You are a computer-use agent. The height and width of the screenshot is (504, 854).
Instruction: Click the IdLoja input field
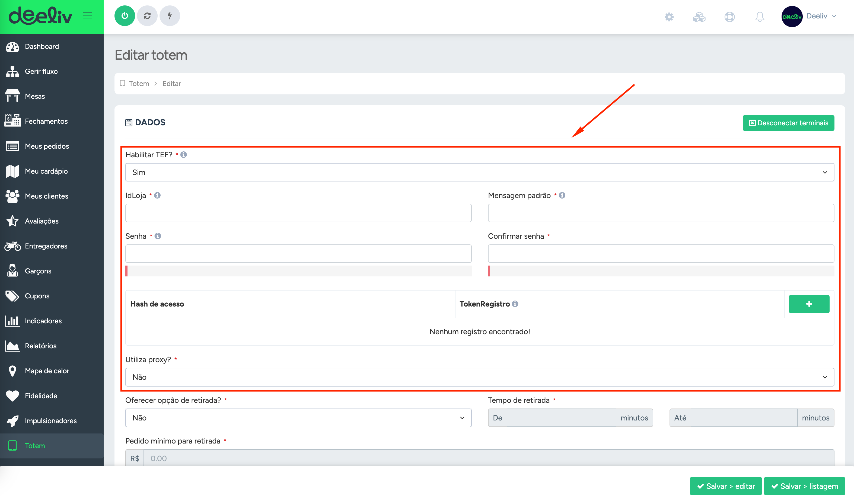tap(298, 213)
